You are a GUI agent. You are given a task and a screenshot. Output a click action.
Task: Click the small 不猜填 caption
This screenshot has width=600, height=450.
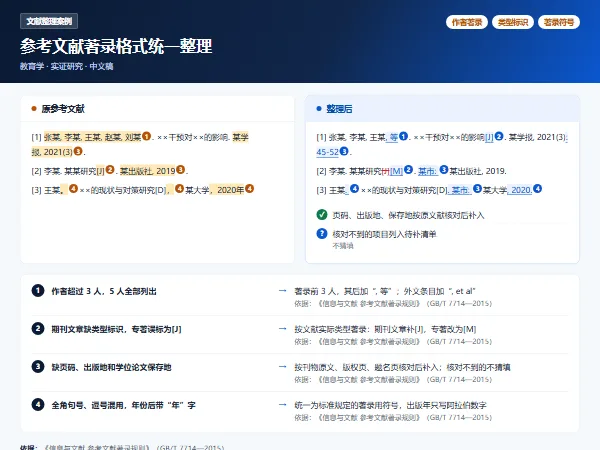pyautogui.click(x=343, y=246)
